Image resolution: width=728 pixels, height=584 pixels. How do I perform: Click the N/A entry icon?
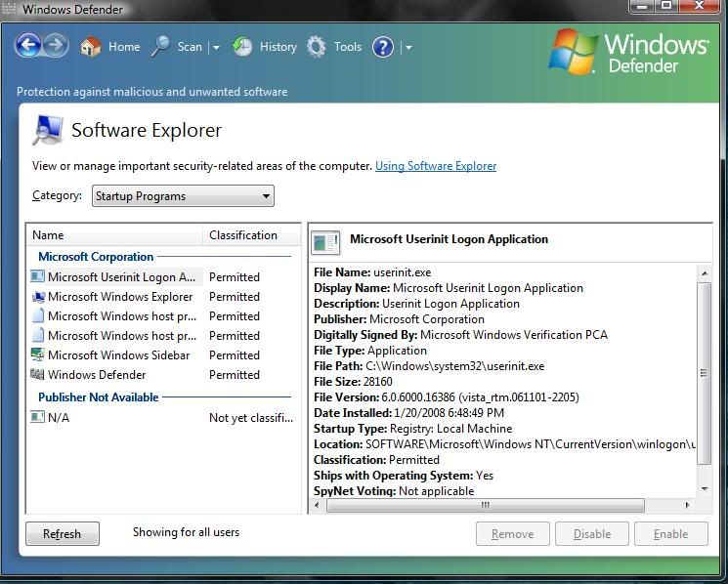(x=37, y=417)
